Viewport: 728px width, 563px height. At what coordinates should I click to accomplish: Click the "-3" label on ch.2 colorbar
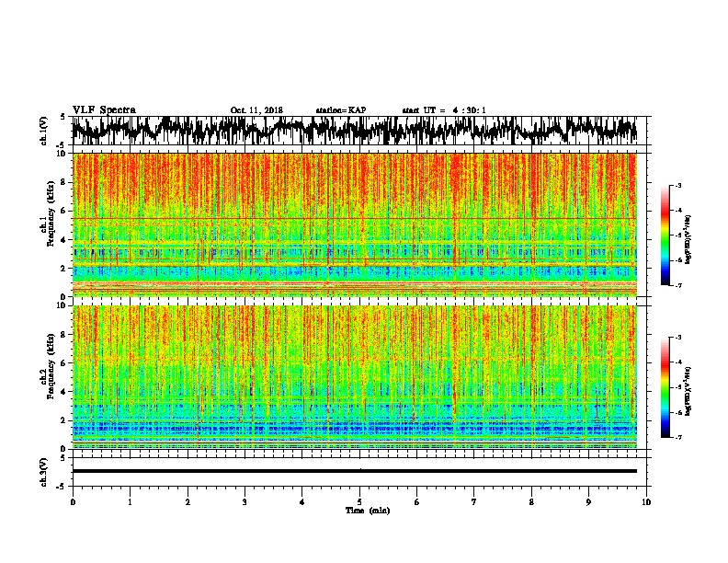[x=677, y=338]
